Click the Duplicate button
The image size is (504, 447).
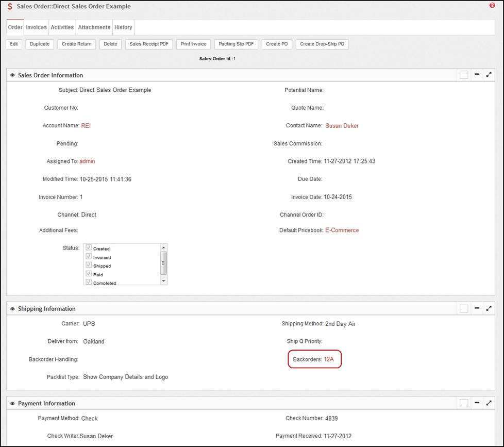coord(40,44)
